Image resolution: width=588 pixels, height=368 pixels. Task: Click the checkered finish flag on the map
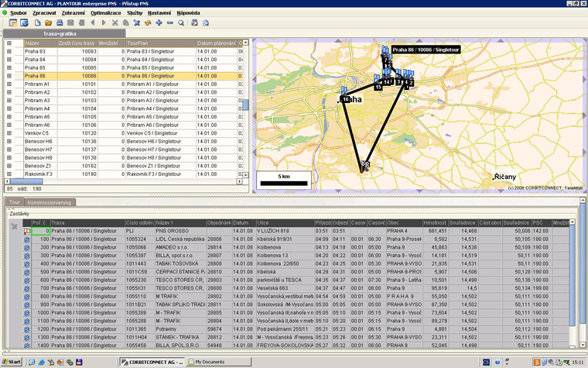click(x=365, y=165)
